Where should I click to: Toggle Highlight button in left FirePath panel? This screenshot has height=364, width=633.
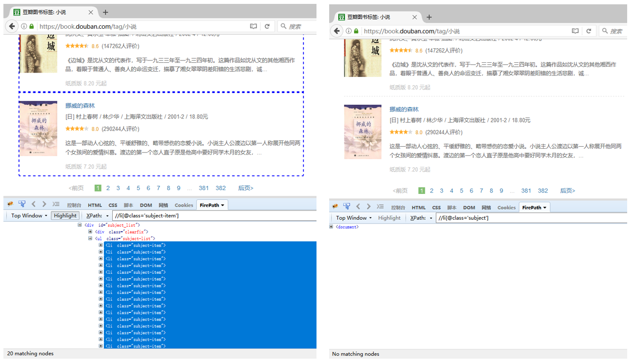tap(65, 215)
